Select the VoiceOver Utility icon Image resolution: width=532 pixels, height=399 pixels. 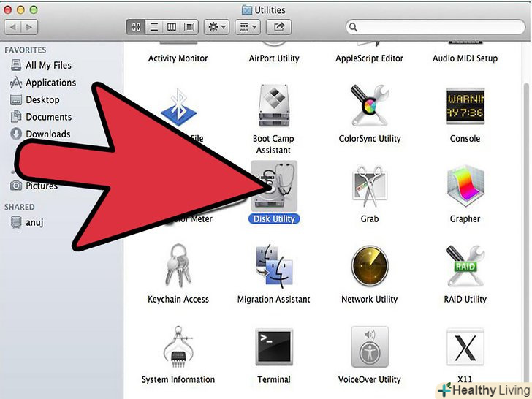[370, 346]
